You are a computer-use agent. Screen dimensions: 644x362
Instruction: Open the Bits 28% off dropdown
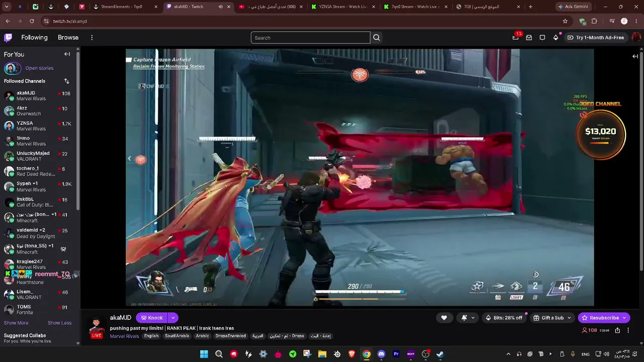pos(503,318)
